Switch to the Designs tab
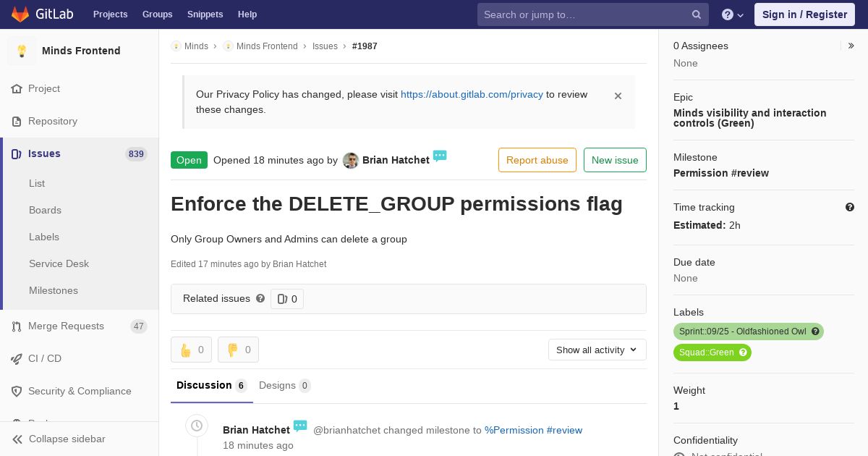 [285, 386]
